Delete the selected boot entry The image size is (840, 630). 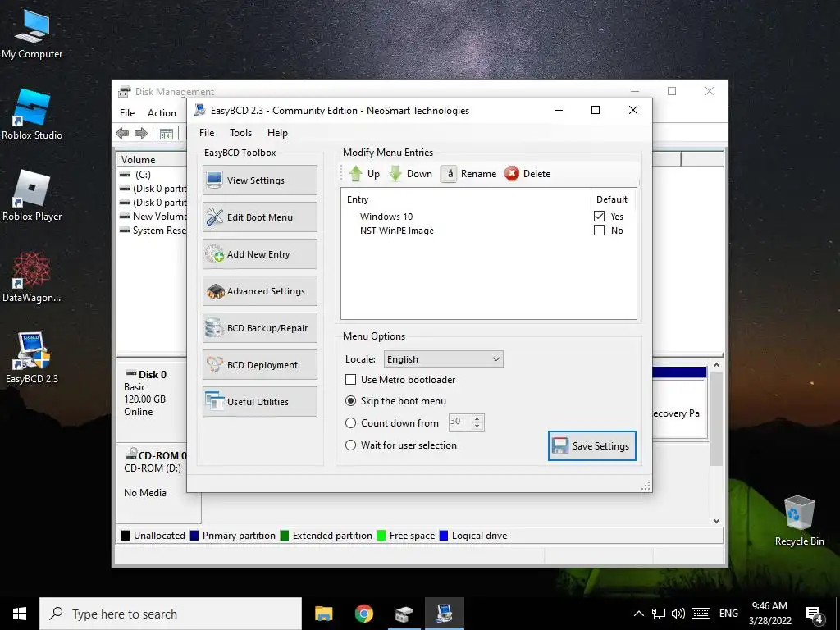pyautogui.click(x=527, y=174)
